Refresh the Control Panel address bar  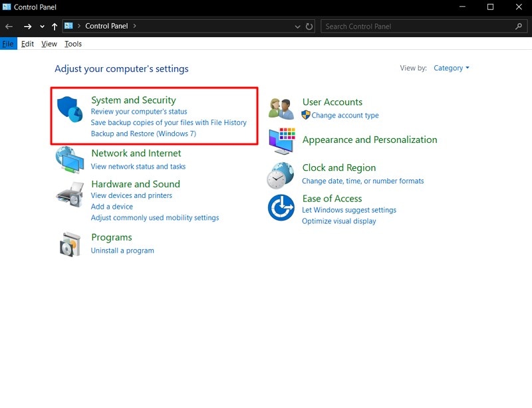tap(309, 27)
